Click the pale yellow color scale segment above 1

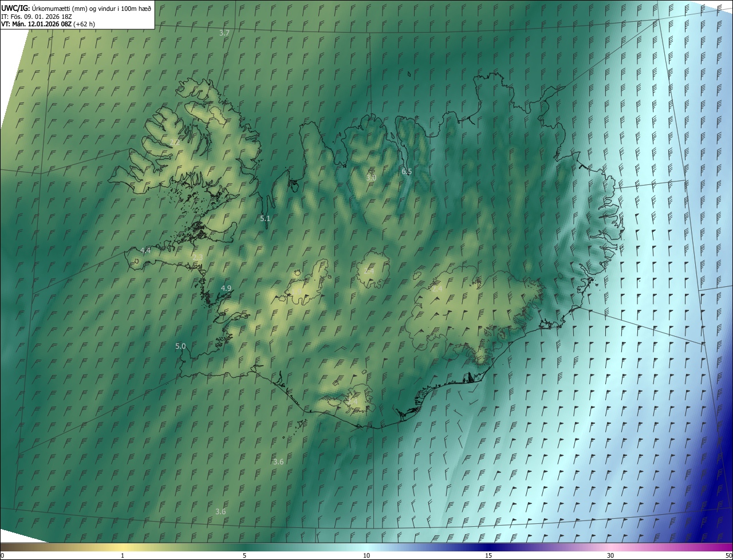123,547
